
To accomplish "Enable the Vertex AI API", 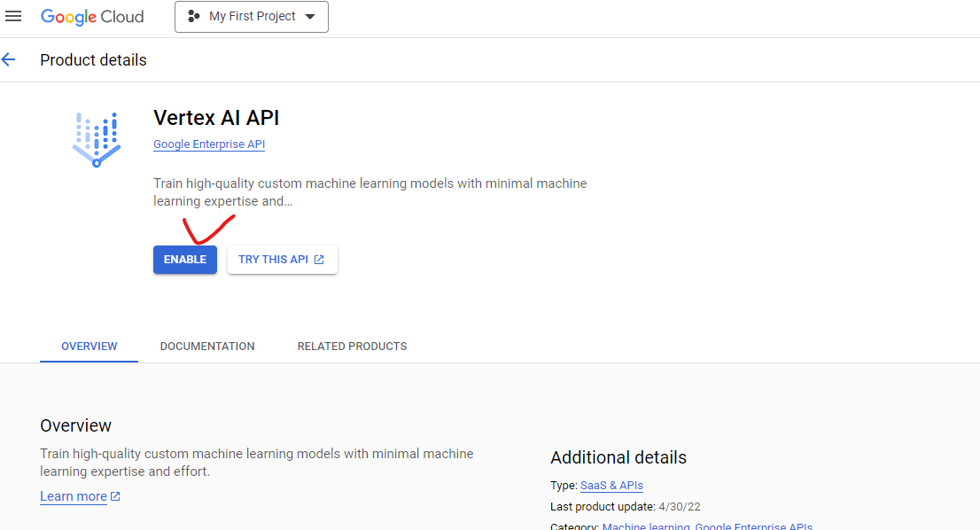I will click(x=185, y=260).
